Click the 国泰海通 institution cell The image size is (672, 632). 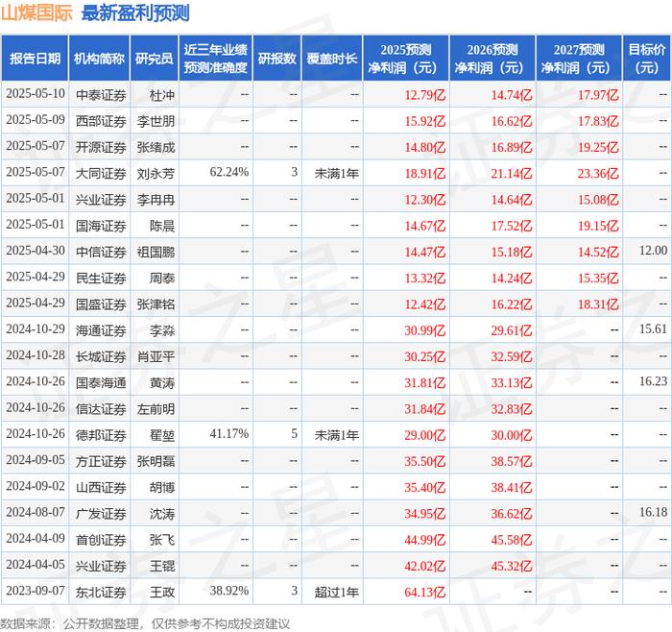click(x=101, y=382)
